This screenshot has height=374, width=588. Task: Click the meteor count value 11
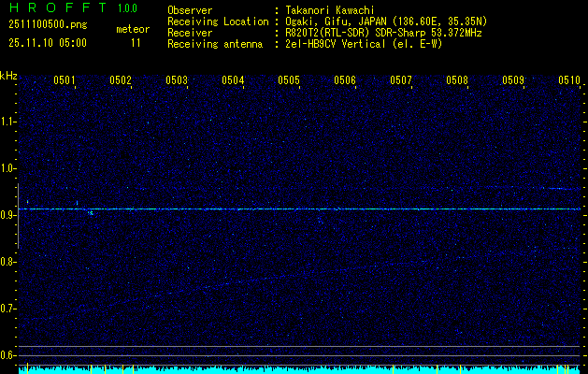tap(136, 43)
